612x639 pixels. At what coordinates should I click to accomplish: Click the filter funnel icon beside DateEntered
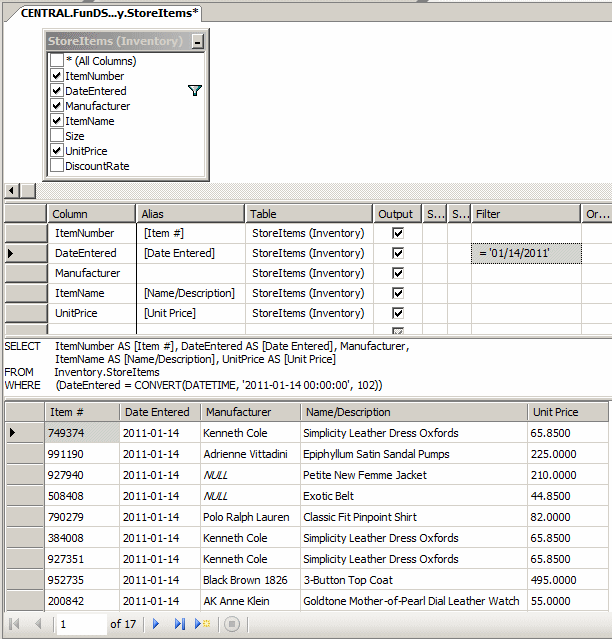click(195, 90)
